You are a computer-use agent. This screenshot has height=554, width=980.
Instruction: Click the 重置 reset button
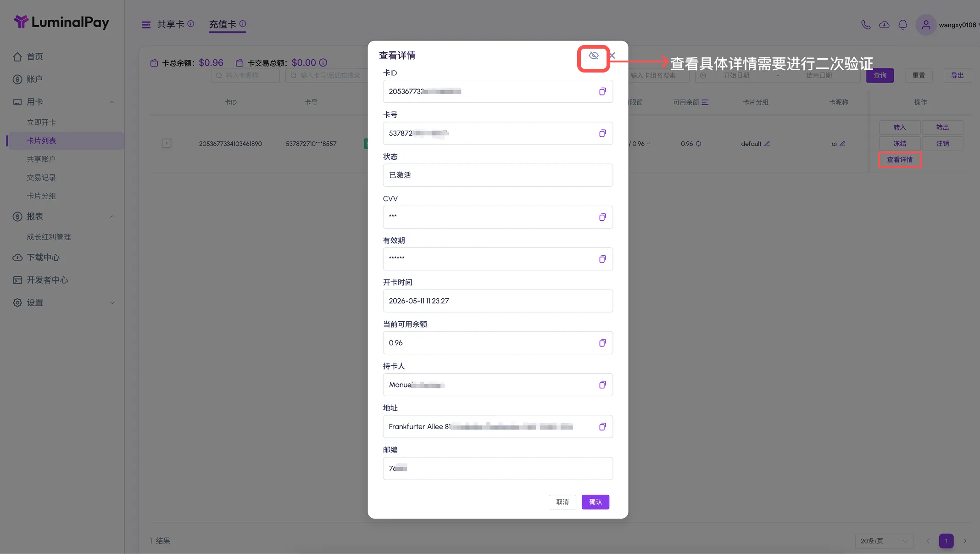pos(919,75)
